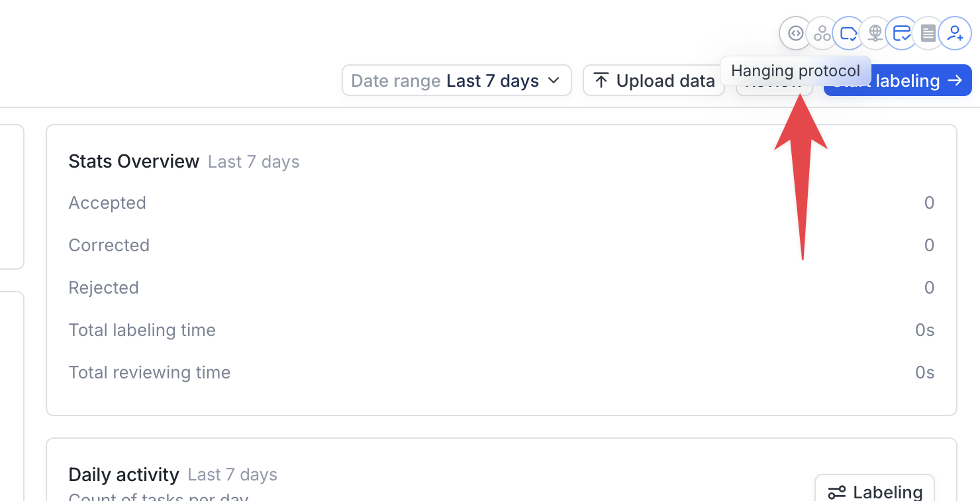The width and height of the screenshot is (980, 501).
Task: Click the three-circles cluster icon
Action: [822, 33]
